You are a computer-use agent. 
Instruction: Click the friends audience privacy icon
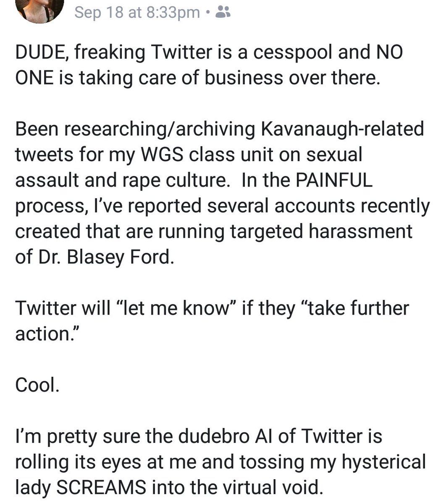pyautogui.click(x=222, y=13)
